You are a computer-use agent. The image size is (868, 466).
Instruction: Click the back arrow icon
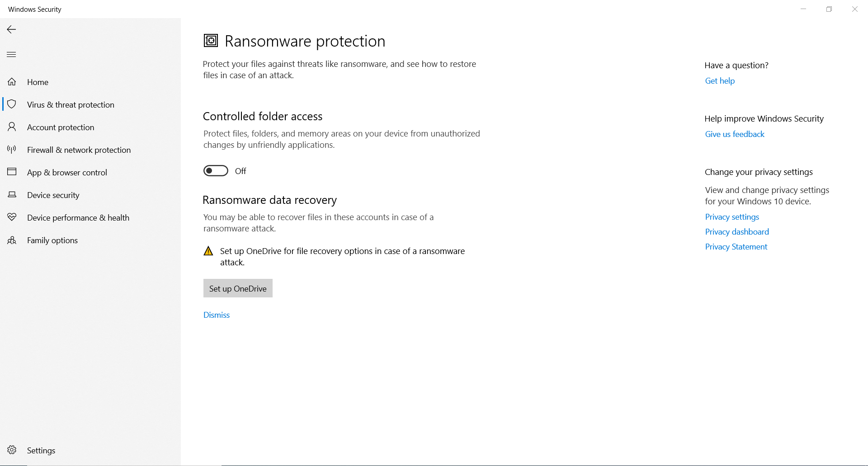(x=12, y=29)
